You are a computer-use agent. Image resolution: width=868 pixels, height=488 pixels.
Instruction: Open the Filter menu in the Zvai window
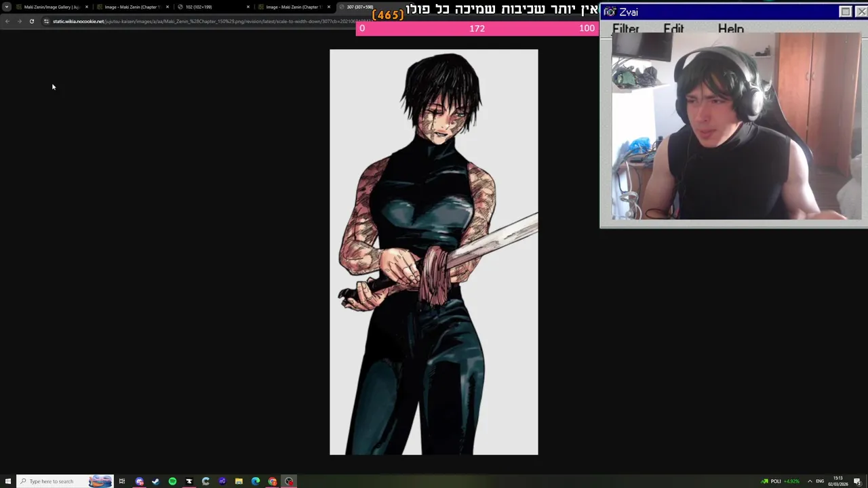click(625, 29)
